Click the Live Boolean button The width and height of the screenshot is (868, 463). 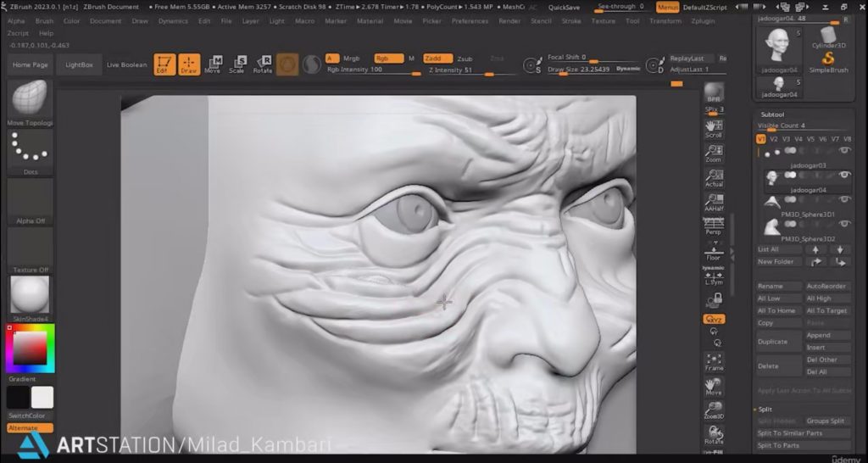pyautogui.click(x=127, y=64)
